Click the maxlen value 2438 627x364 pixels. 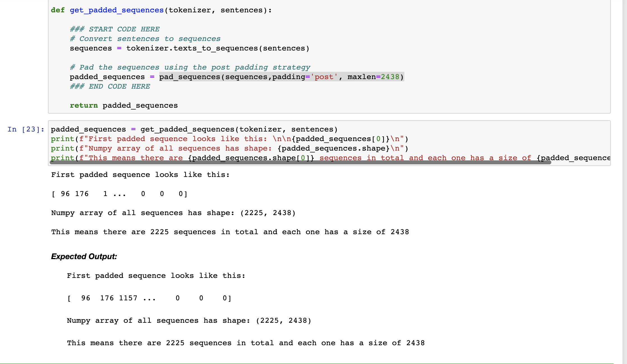[x=390, y=77]
